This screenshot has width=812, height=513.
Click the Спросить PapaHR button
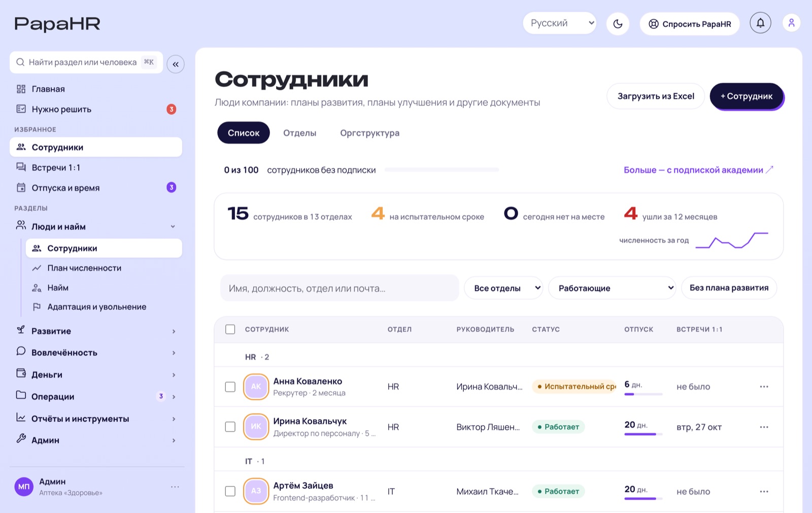click(x=690, y=23)
